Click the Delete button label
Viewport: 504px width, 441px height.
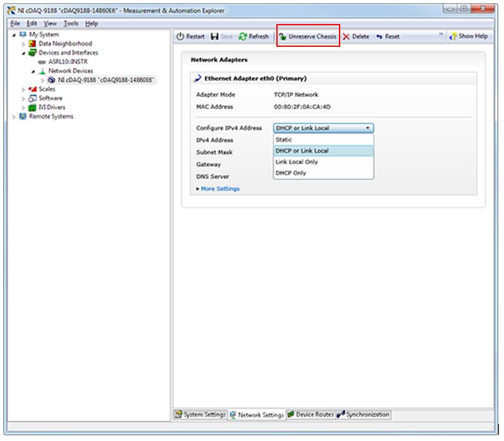(360, 37)
